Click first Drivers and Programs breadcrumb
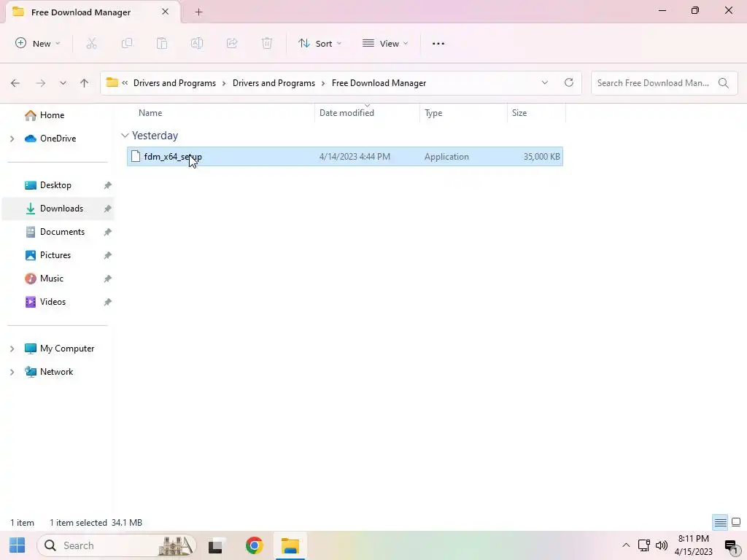Screen dimensions: 747x560 click(174, 83)
